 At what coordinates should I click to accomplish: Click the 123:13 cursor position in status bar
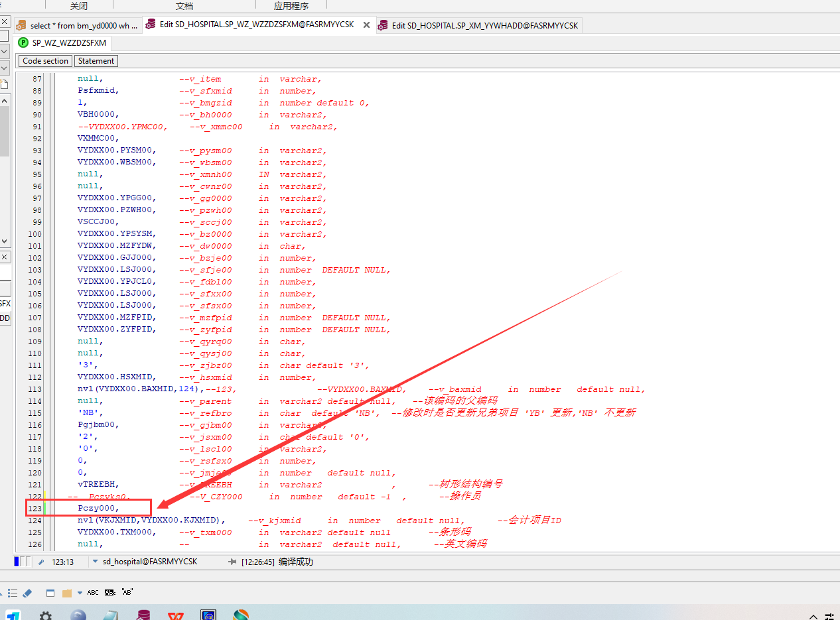[x=62, y=562]
